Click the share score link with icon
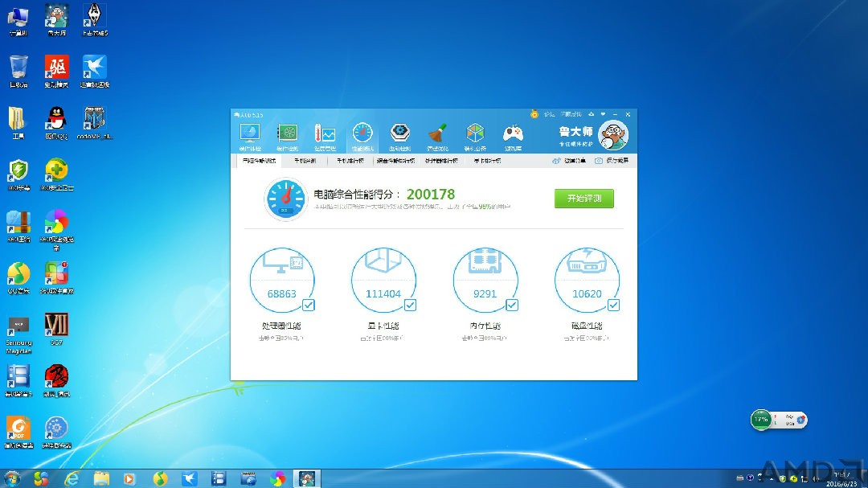Viewport: 868px width, 488px height. click(568, 161)
